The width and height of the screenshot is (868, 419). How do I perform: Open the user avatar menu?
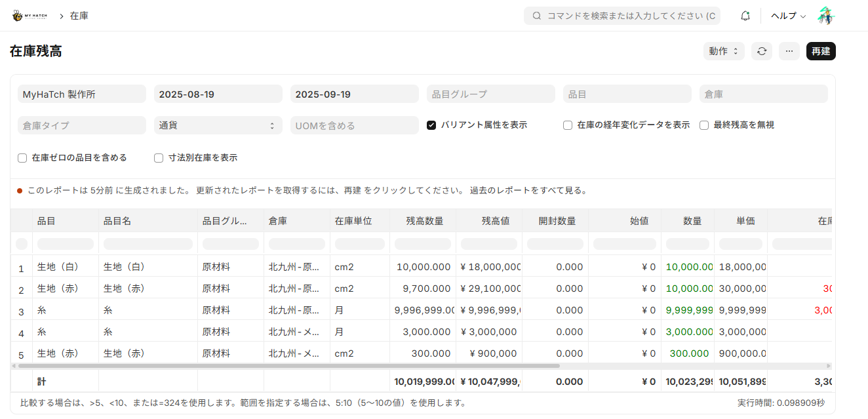827,15
